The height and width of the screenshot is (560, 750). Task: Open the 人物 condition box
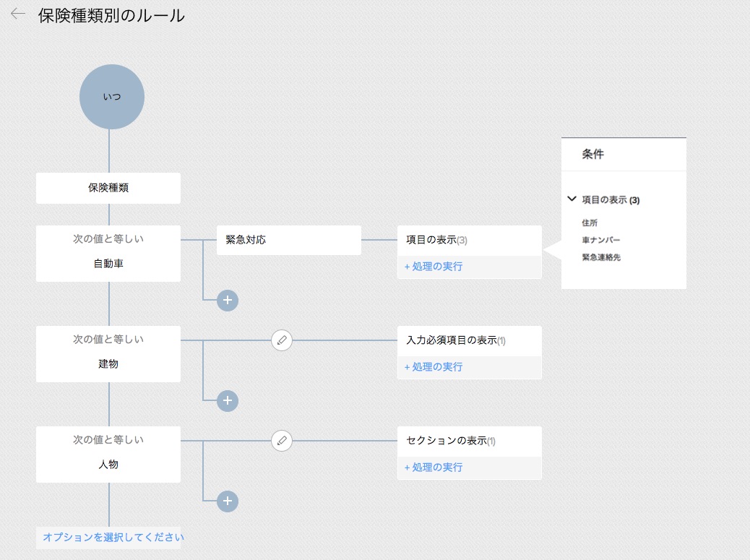(108, 455)
